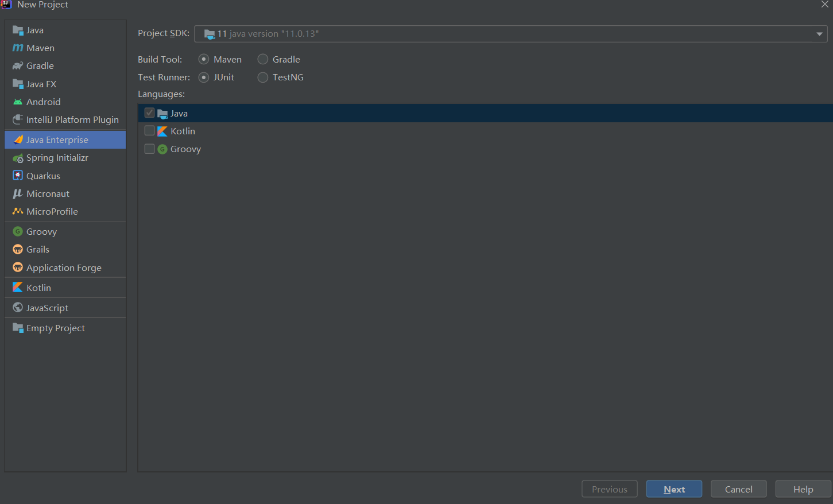
Task: Select TestNG test runner radio button
Action: (x=263, y=77)
